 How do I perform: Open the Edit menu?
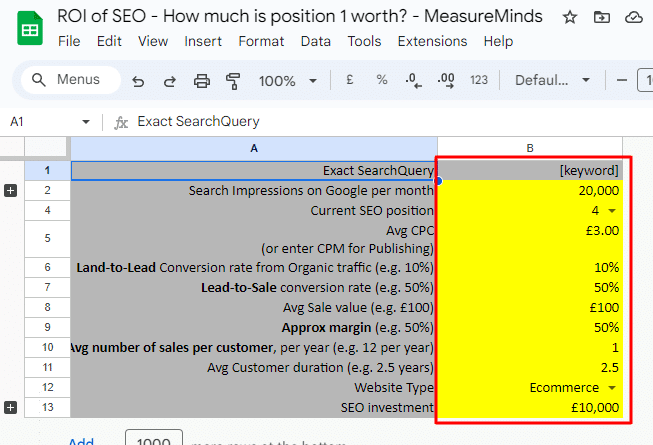tap(109, 41)
